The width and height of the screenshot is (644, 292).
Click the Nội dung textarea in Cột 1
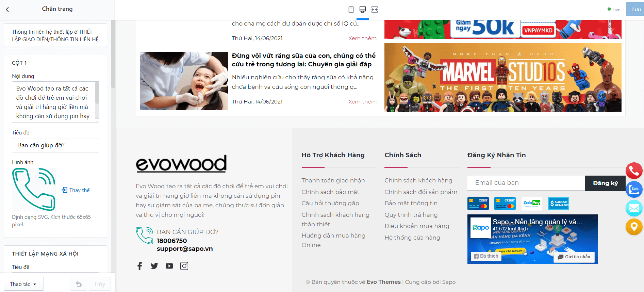(55, 102)
